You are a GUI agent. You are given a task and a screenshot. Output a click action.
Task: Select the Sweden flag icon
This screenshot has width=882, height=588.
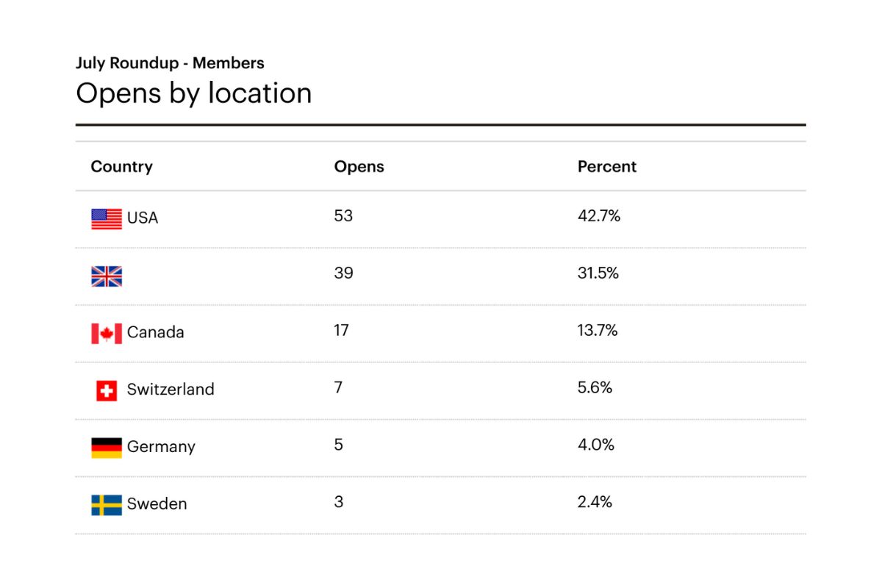click(x=107, y=505)
